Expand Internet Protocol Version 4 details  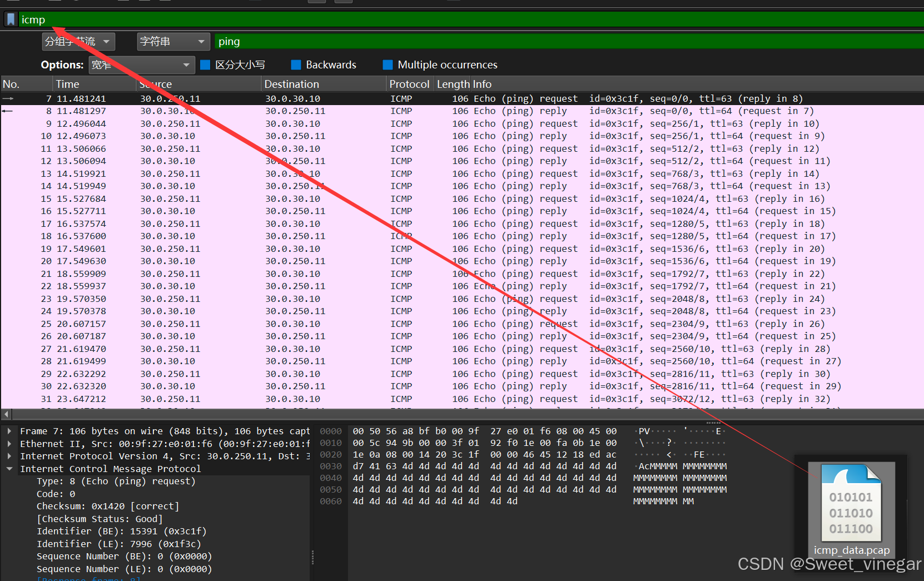pyautogui.click(x=9, y=456)
